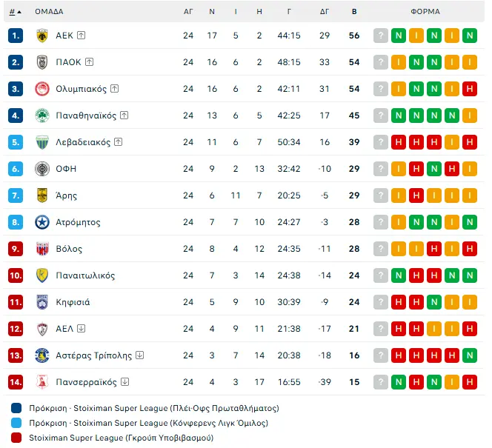The image size is (492, 448).
Task: Click the PAOK team crest icon
Action: pyautogui.click(x=42, y=62)
